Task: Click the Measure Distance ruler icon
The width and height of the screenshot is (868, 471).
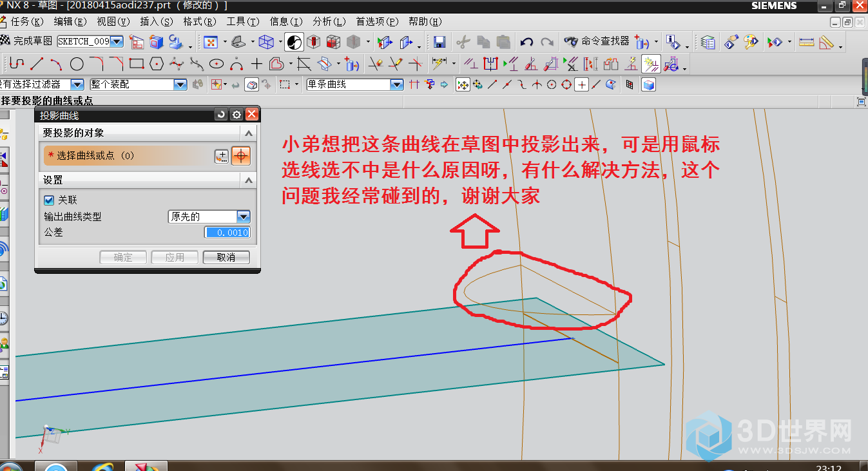Action: tap(806, 42)
